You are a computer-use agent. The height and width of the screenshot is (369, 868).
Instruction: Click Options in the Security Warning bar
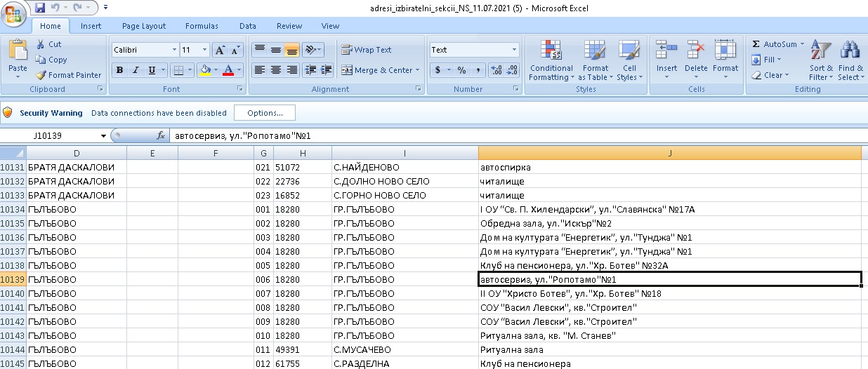(x=265, y=113)
